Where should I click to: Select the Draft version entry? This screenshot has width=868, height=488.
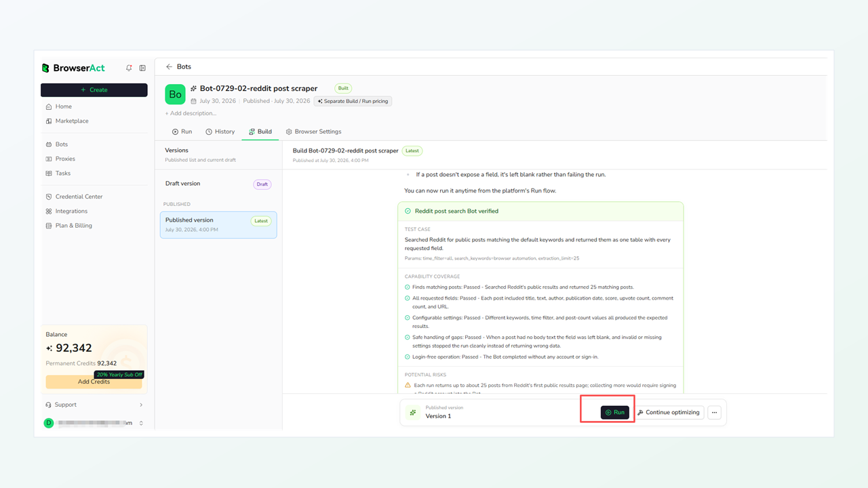pyautogui.click(x=218, y=184)
